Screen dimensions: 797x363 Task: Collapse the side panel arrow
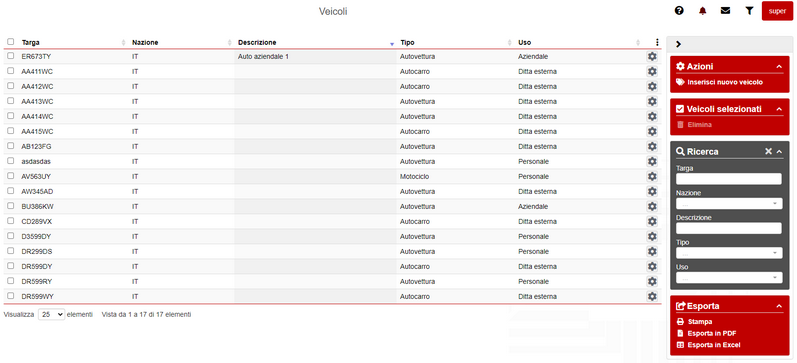(678, 44)
